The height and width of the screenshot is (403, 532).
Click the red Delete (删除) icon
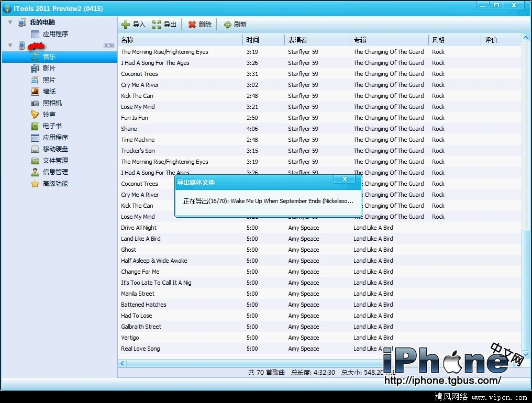point(192,25)
